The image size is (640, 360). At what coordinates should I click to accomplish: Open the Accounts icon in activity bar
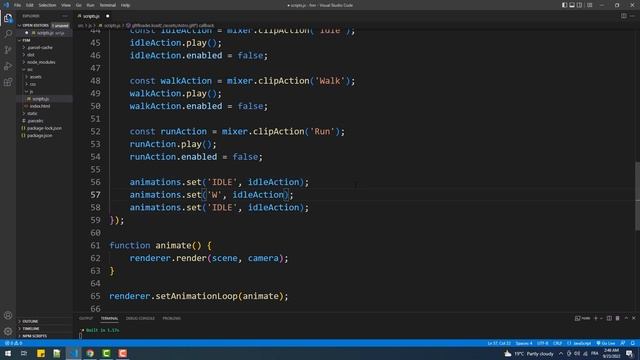(8, 315)
